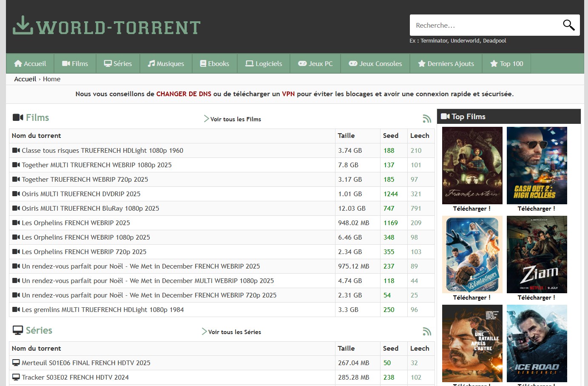The height and width of the screenshot is (386, 588).
Task: Open the Jeux Consoles menu item
Action: tap(375, 63)
